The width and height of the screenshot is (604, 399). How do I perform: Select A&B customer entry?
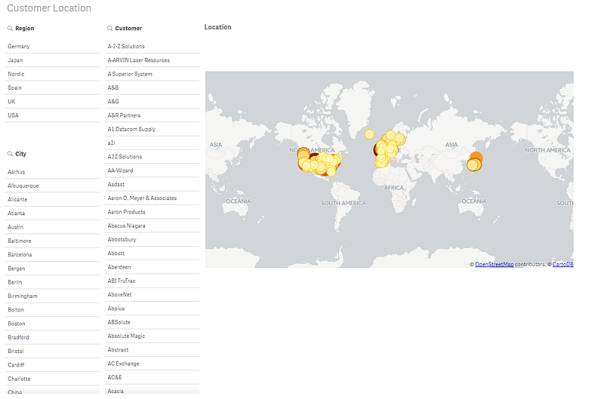pyautogui.click(x=152, y=88)
